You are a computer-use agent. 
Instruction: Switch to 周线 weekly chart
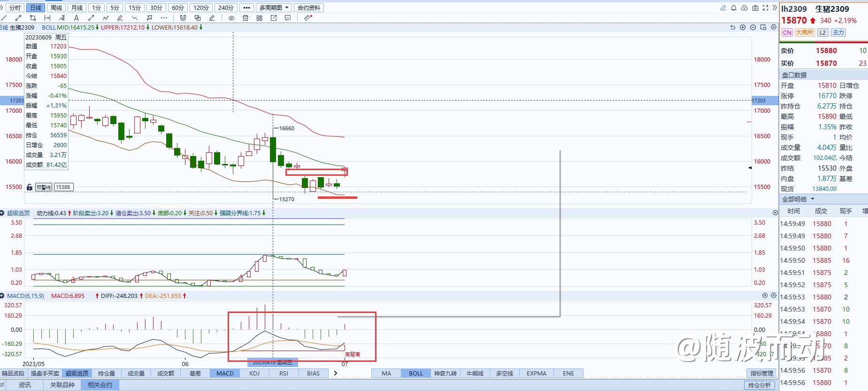click(x=56, y=8)
